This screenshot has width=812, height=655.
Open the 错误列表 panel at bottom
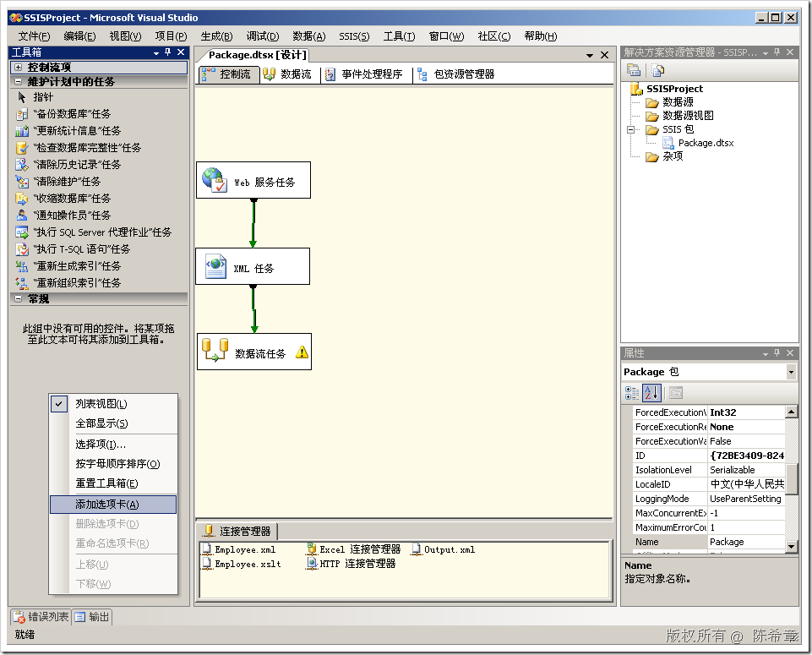41,617
